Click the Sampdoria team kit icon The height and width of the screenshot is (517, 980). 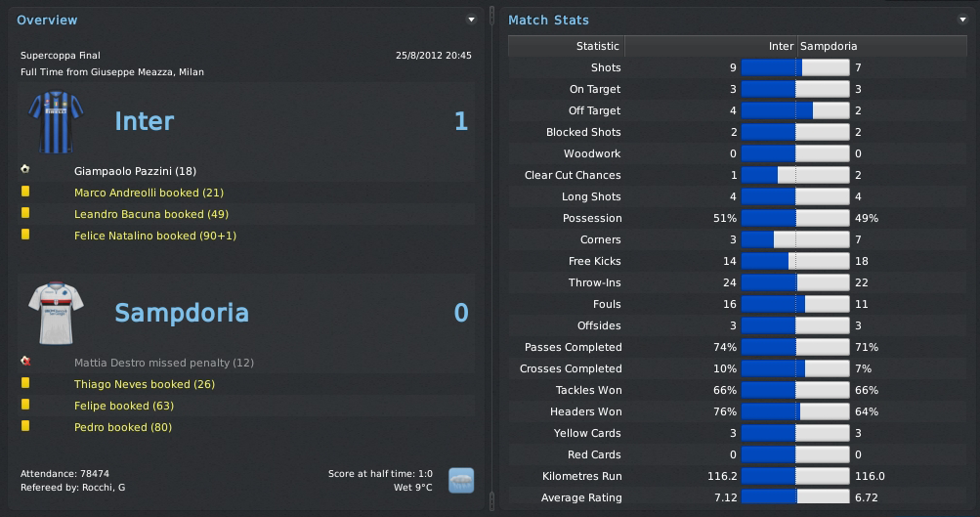pos(54,314)
